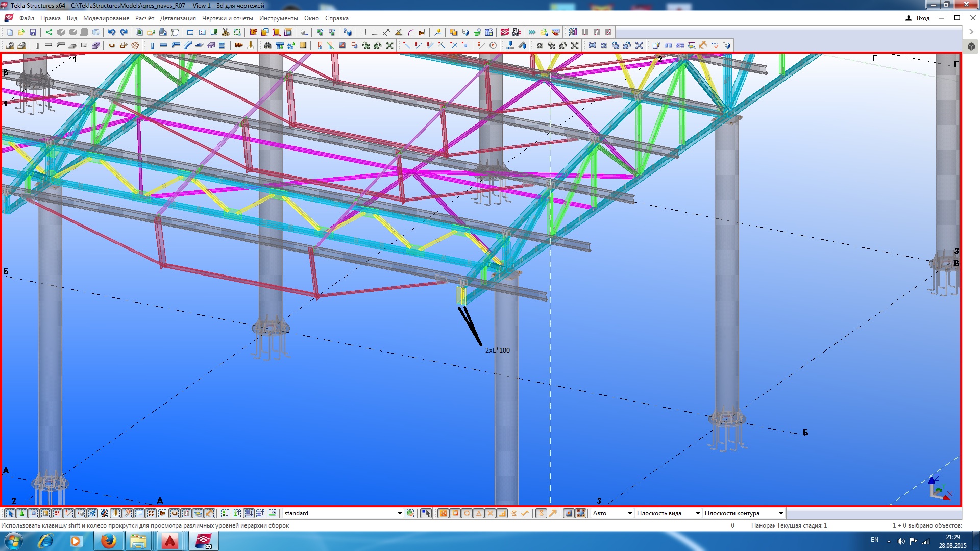The height and width of the screenshot is (551, 980).
Task: Click the Undo arrow icon
Action: pos(111,32)
